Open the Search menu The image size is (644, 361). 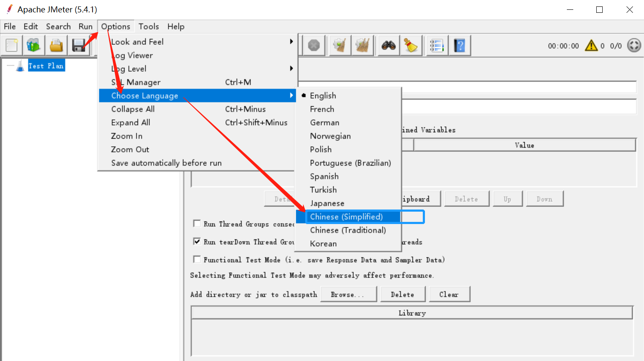(58, 26)
